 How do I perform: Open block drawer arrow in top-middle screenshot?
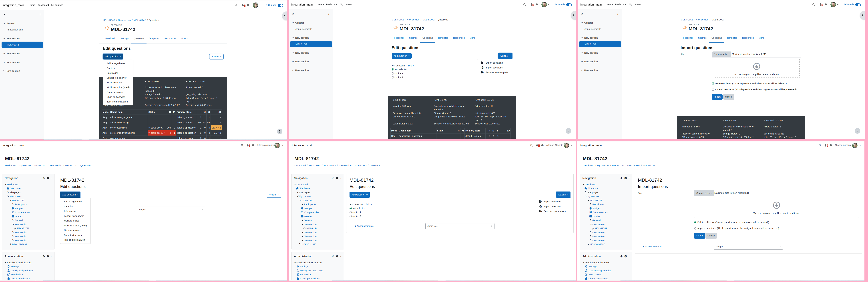[x=573, y=15]
